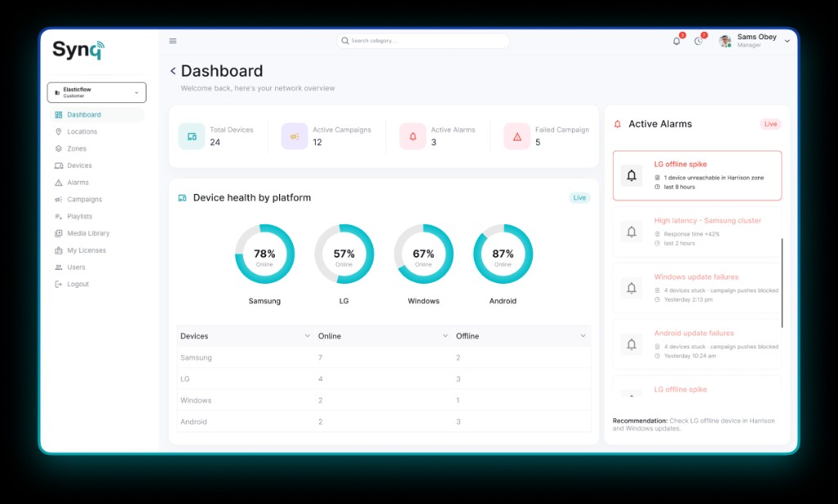Open the High latency - Samsung cluster alarm
Image resolution: width=838 pixels, height=504 pixels.
pyautogui.click(x=697, y=232)
